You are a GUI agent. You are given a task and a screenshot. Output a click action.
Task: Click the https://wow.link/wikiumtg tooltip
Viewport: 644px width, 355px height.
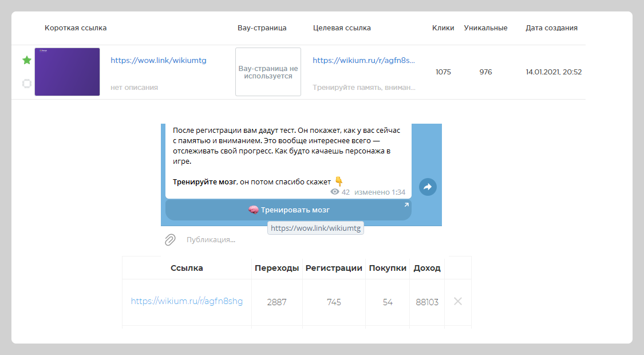click(315, 228)
